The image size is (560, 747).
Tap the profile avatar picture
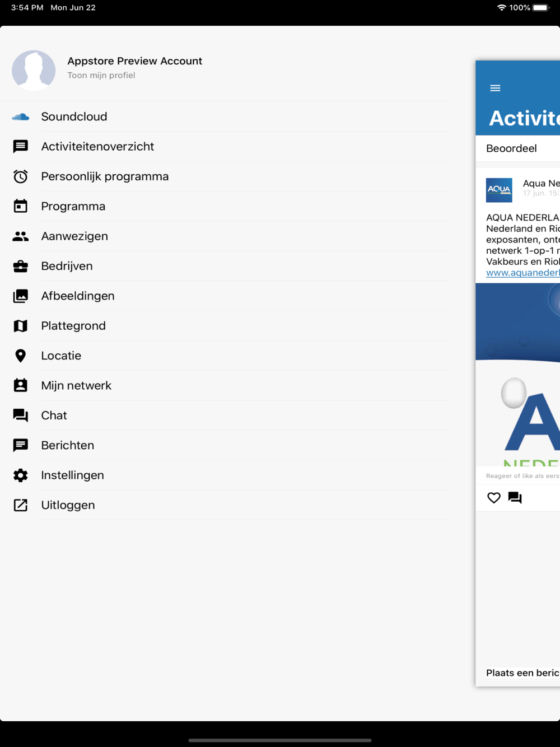coord(34,71)
